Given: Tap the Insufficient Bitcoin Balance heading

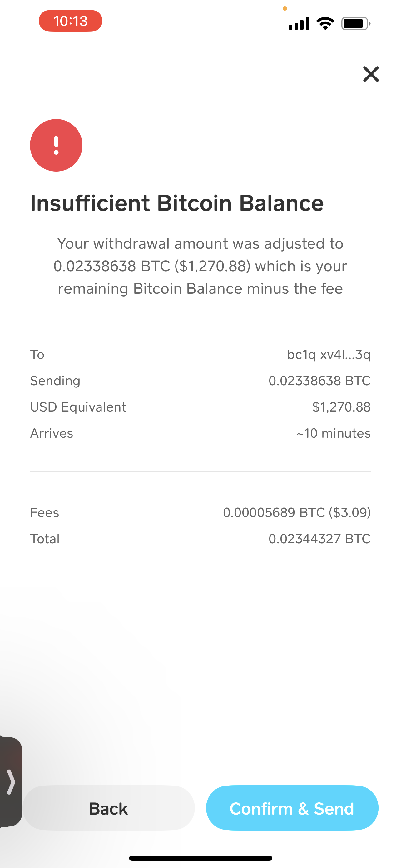Looking at the screenshot, I should point(177,203).
